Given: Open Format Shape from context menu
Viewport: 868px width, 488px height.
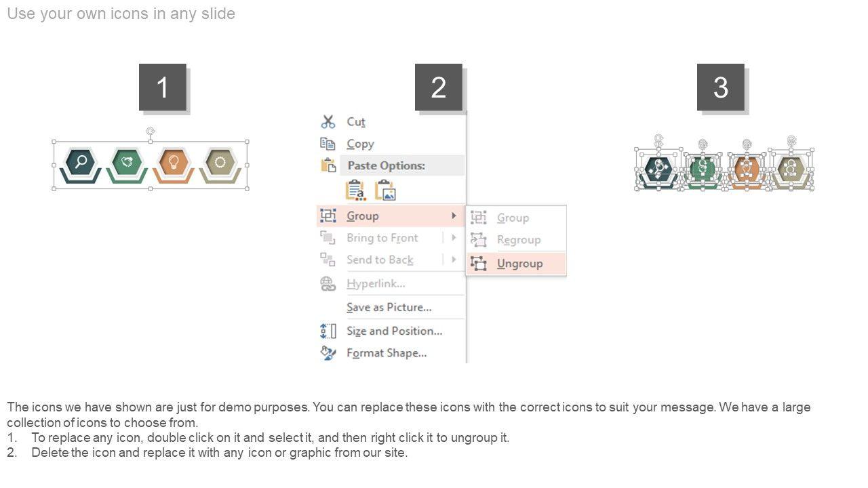Looking at the screenshot, I should point(387,353).
